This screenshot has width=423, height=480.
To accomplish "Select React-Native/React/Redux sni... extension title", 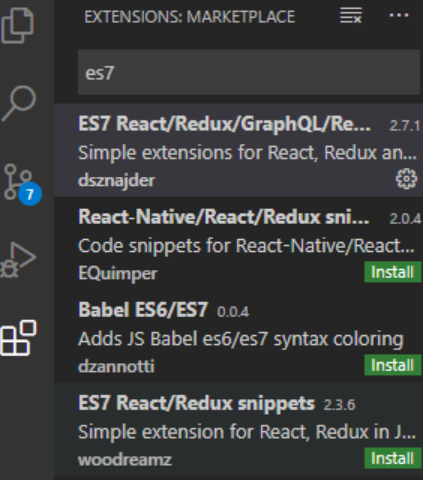I will point(224,217).
